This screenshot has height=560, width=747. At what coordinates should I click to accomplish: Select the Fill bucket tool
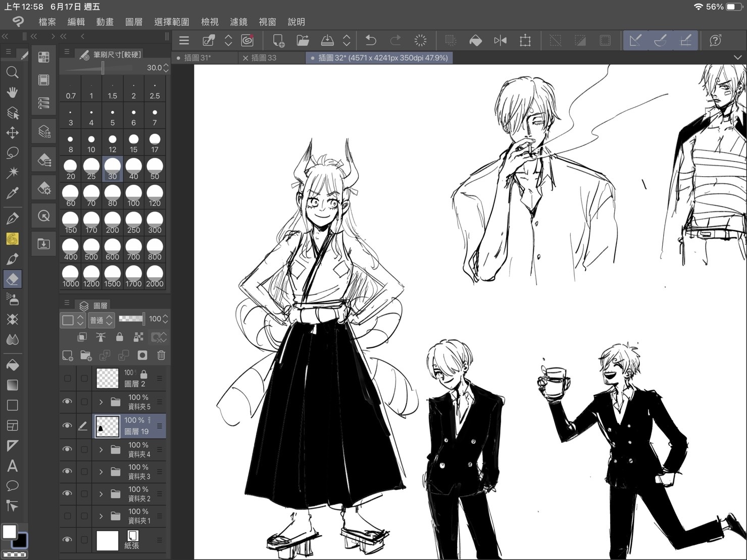coord(12,365)
